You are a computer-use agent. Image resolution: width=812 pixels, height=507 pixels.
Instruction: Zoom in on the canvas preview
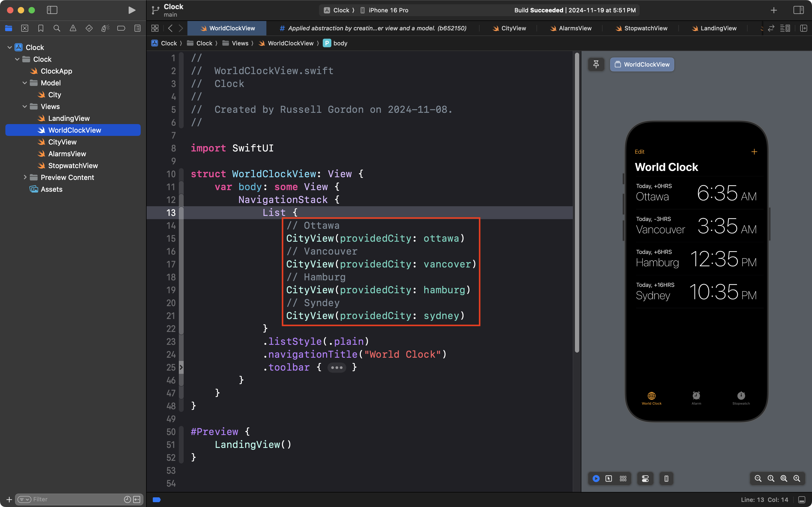(797, 479)
